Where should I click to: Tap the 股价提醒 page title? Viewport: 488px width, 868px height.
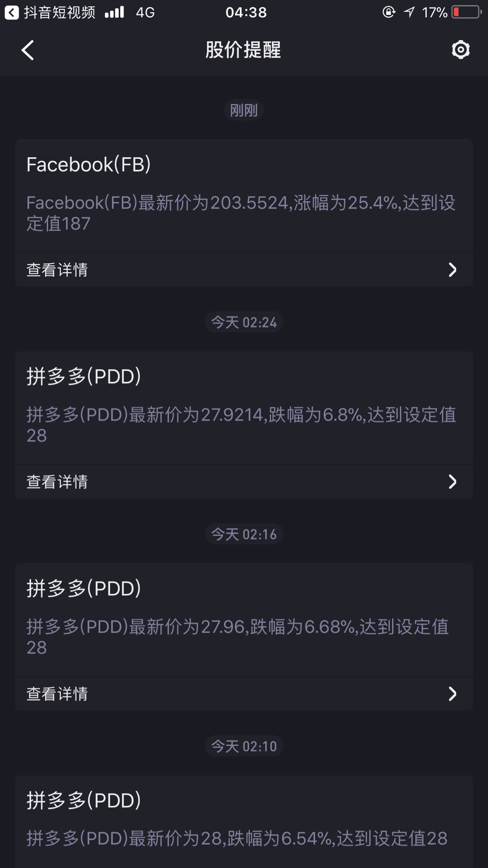pos(243,50)
